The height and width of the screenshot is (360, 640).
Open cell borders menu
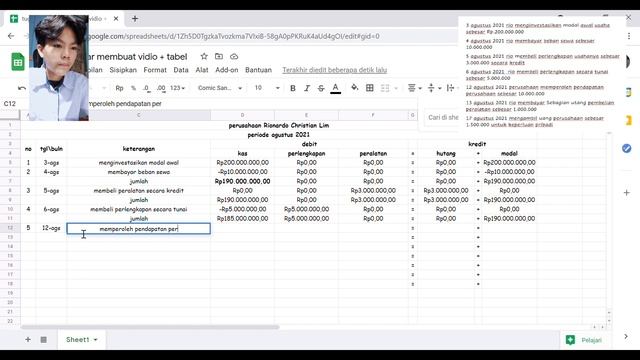click(370, 88)
